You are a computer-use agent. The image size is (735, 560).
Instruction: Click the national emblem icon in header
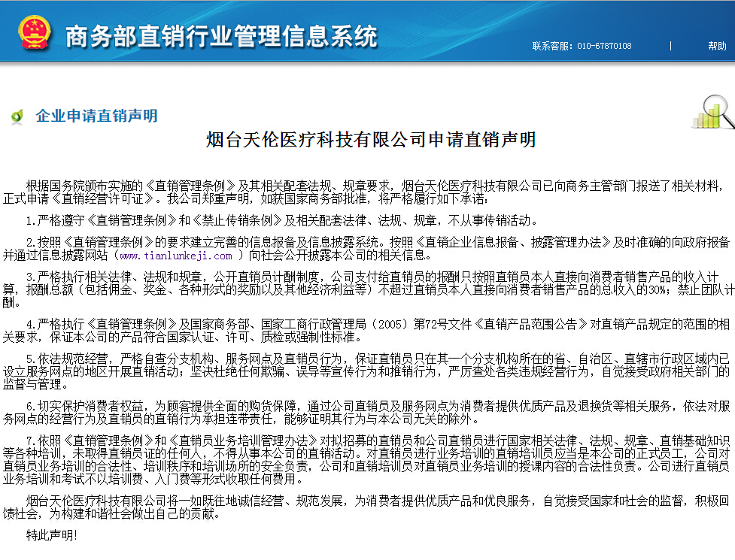(34, 33)
